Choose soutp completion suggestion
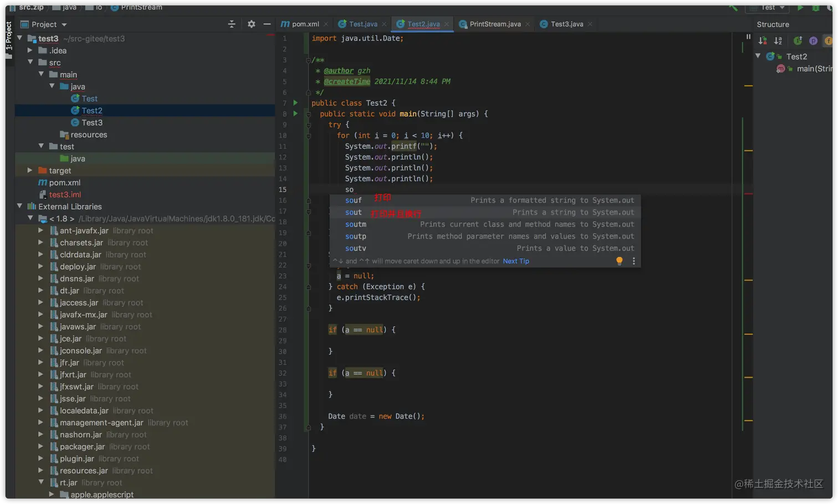 tap(485, 236)
